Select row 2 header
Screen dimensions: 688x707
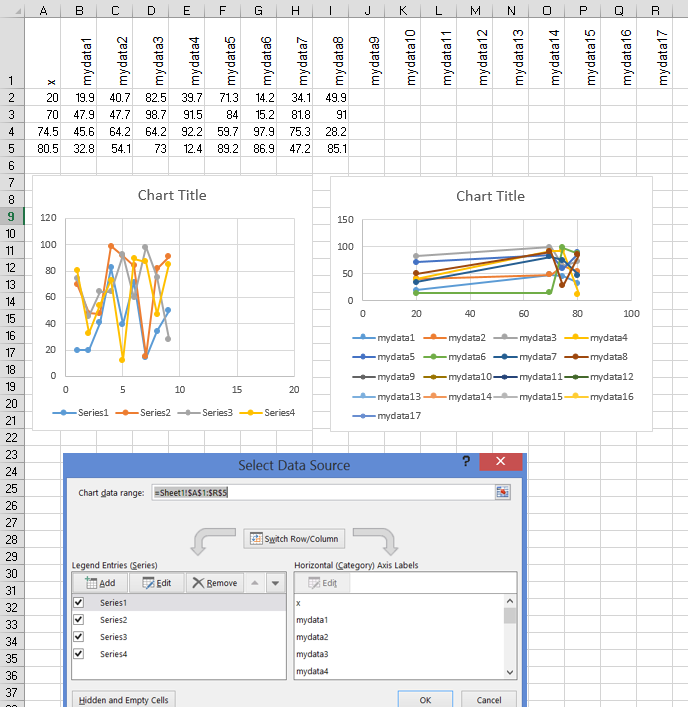pyautogui.click(x=12, y=97)
